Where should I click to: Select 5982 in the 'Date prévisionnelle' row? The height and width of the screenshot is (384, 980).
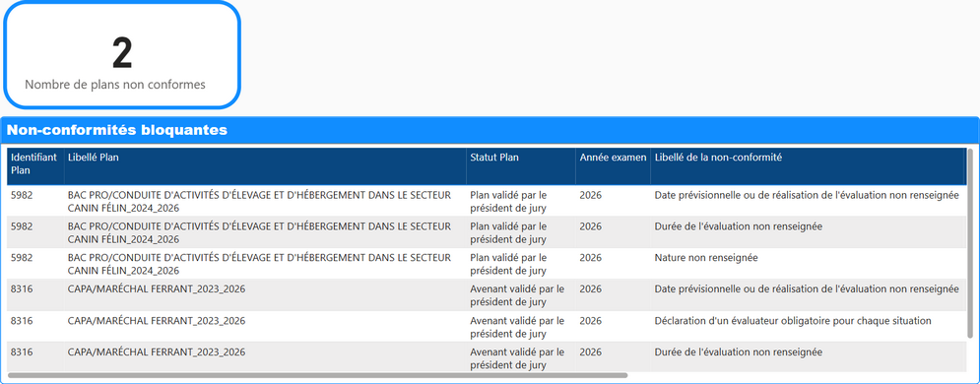point(22,195)
